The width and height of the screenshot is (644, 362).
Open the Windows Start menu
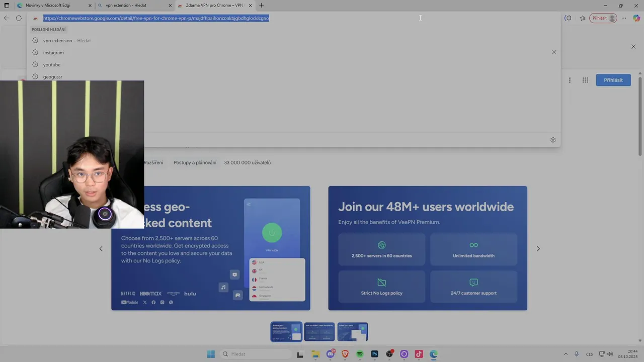pos(211,354)
